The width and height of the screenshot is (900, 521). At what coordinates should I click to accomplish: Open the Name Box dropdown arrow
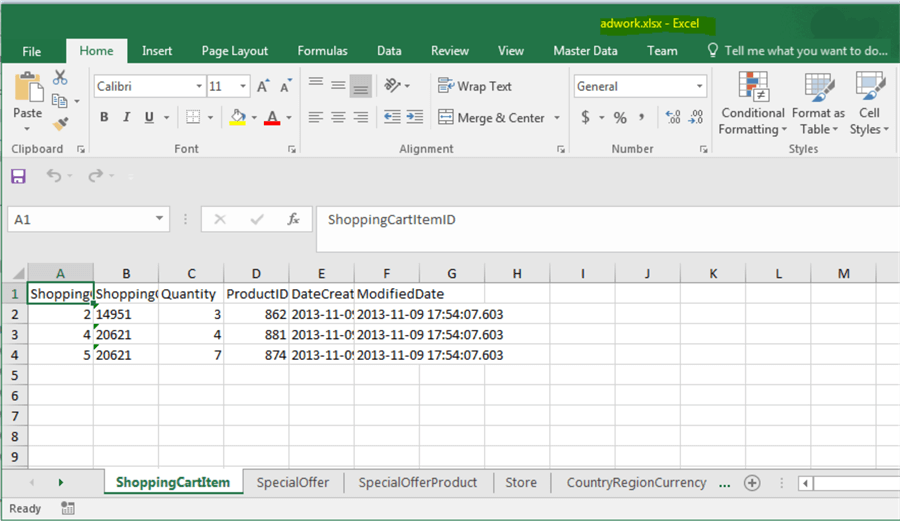pyautogui.click(x=159, y=219)
